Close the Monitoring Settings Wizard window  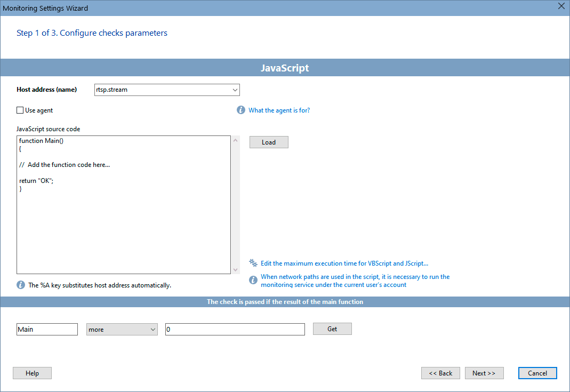[x=560, y=6]
